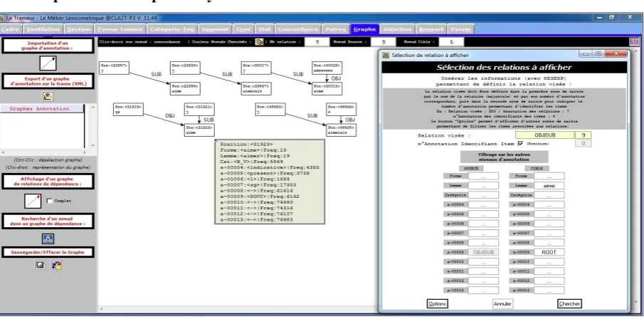Image resolution: width=644 pixels, height=319 pixels.
Task: Open the Stat tab
Action: [265, 29]
